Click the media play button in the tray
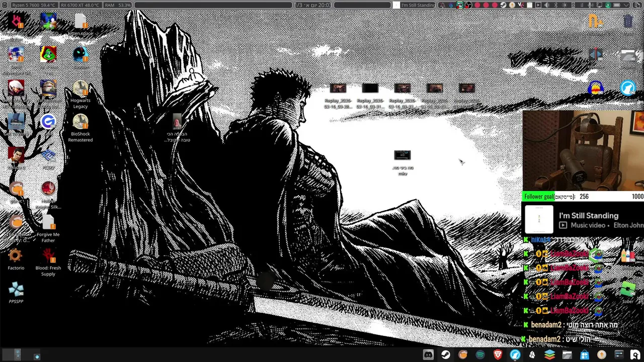Image resolution: width=644 pixels, height=362 pixels. pos(538,5)
